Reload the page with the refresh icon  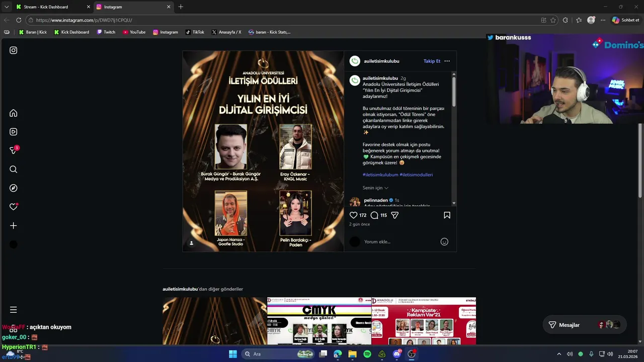(x=19, y=20)
